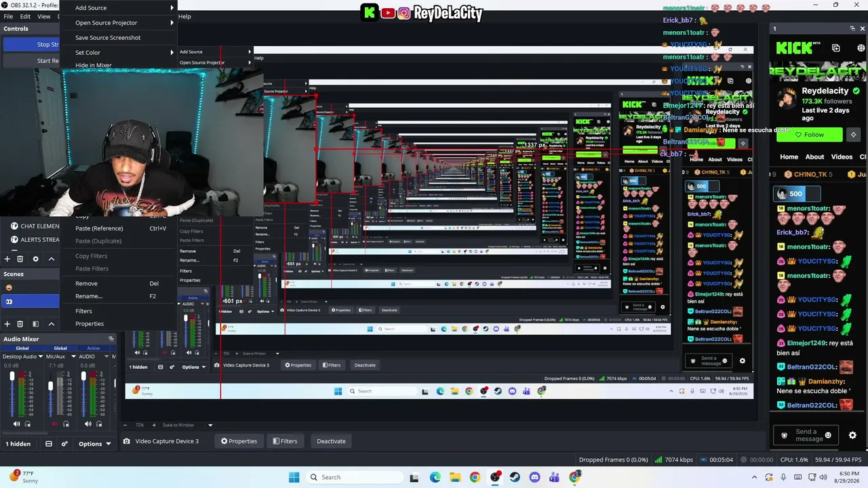The image size is (868, 488).
Task: Add a new source with the plus icon above Scenes
Action: pyautogui.click(x=7, y=259)
